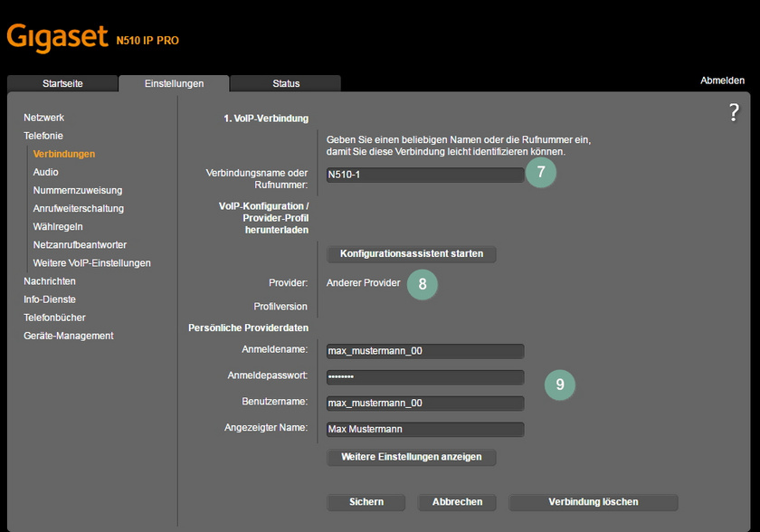Click the question mark help icon
Image resolution: width=760 pixels, height=532 pixels.
[x=734, y=113]
